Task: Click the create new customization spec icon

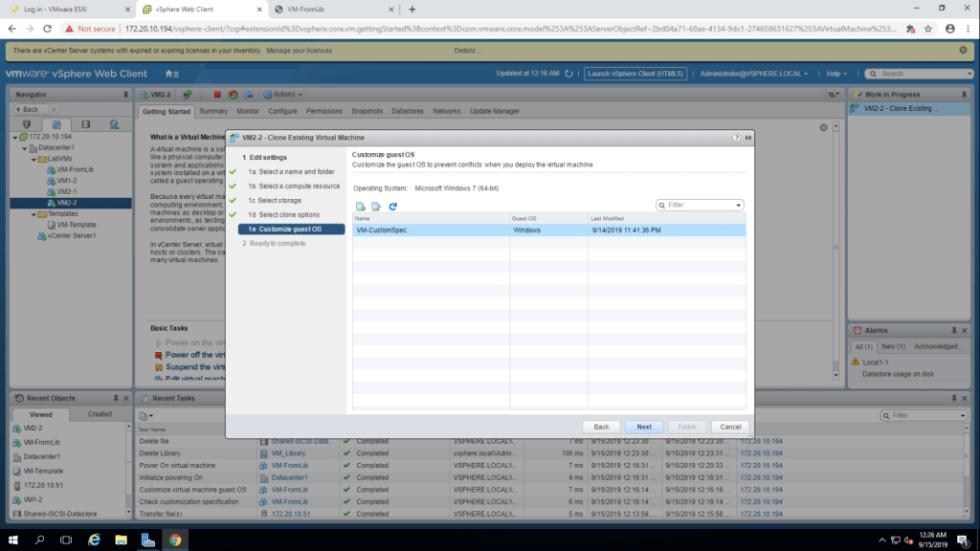Action: point(361,206)
